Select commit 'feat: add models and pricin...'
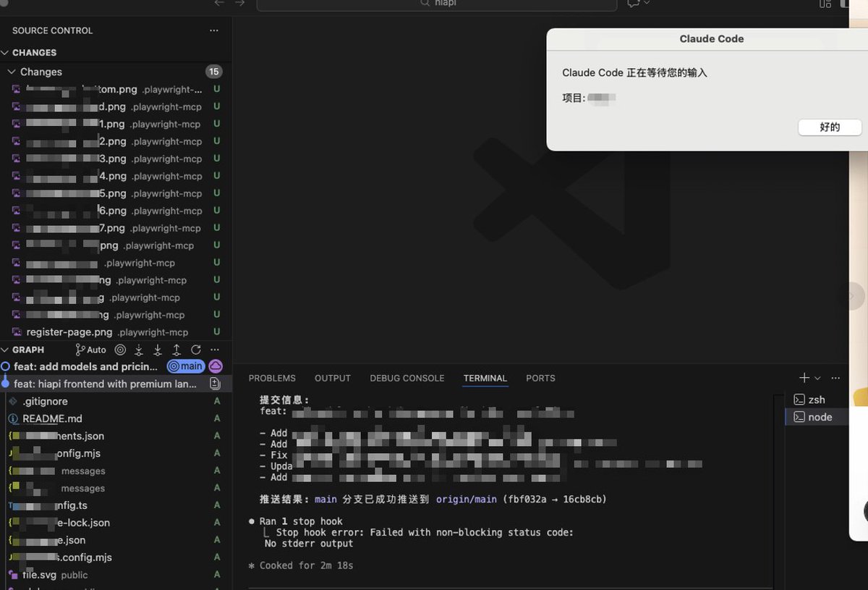 pyautogui.click(x=85, y=366)
